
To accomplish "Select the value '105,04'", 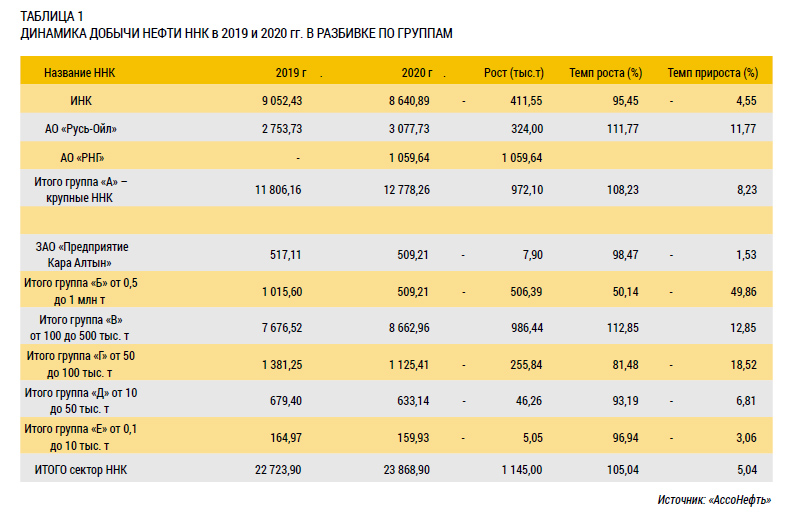I will [623, 470].
